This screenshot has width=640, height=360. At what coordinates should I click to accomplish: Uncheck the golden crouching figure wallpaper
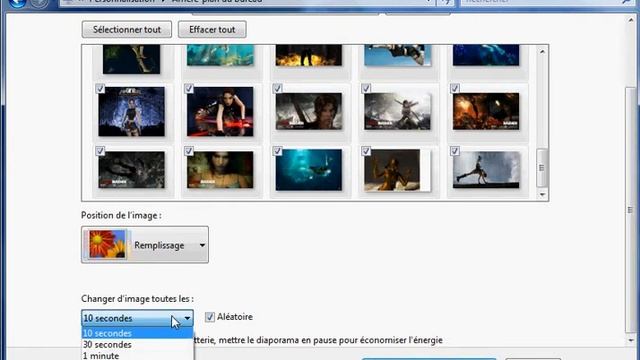(x=366, y=151)
